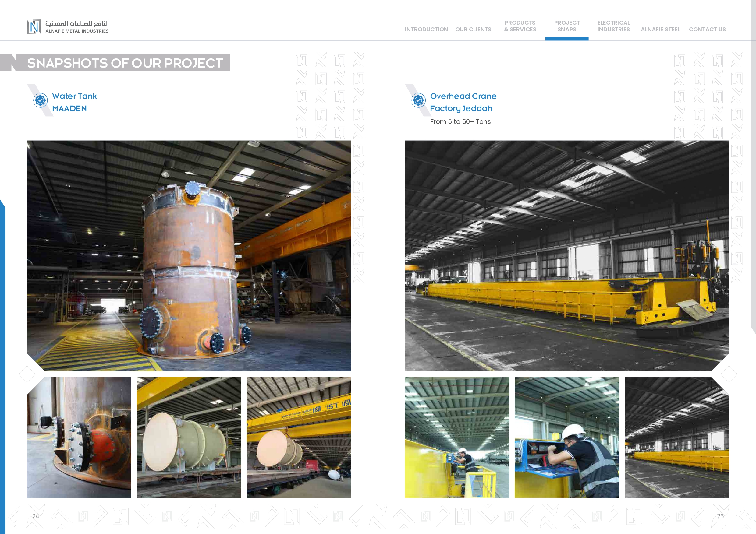Open the Products & Services tab
The height and width of the screenshot is (534, 756).
coord(520,26)
